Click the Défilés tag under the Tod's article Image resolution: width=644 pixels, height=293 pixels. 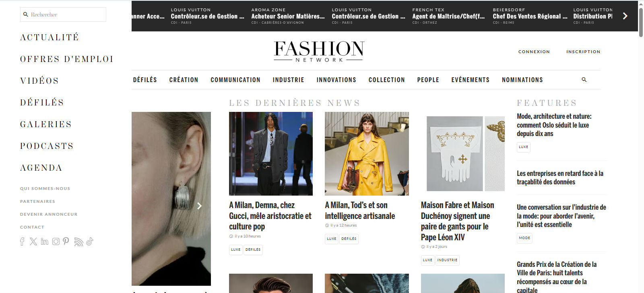(349, 239)
